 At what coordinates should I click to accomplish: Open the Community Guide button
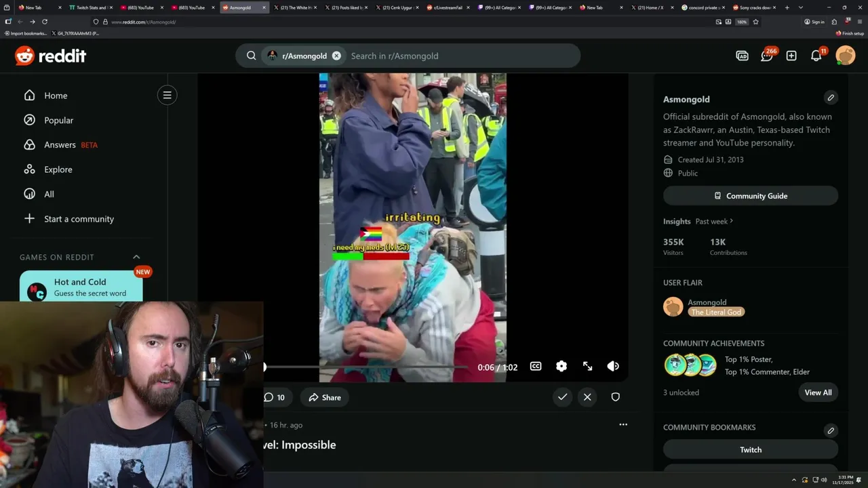click(x=751, y=196)
